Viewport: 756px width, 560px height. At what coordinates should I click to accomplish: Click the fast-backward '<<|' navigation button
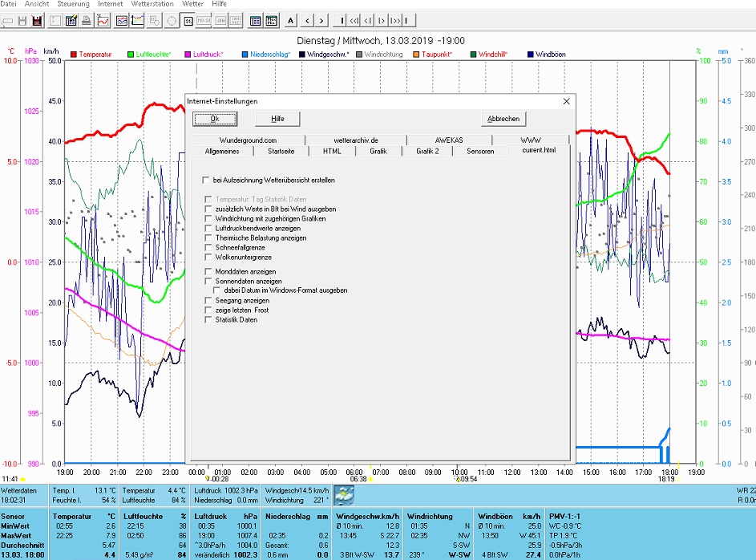(354, 20)
